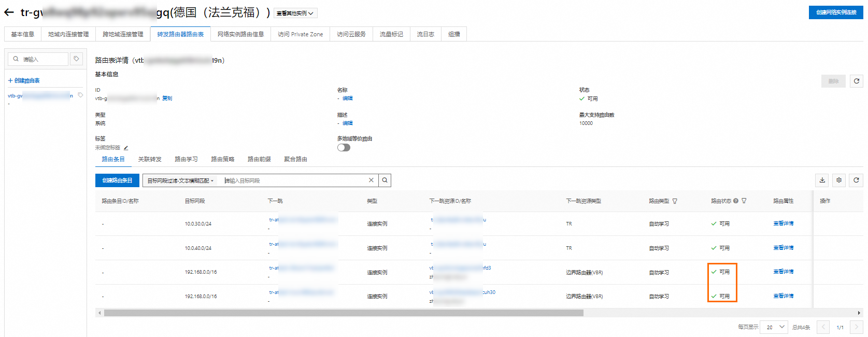
Task: Click 创建路由表 link in the sidebar
Action: pos(24,80)
